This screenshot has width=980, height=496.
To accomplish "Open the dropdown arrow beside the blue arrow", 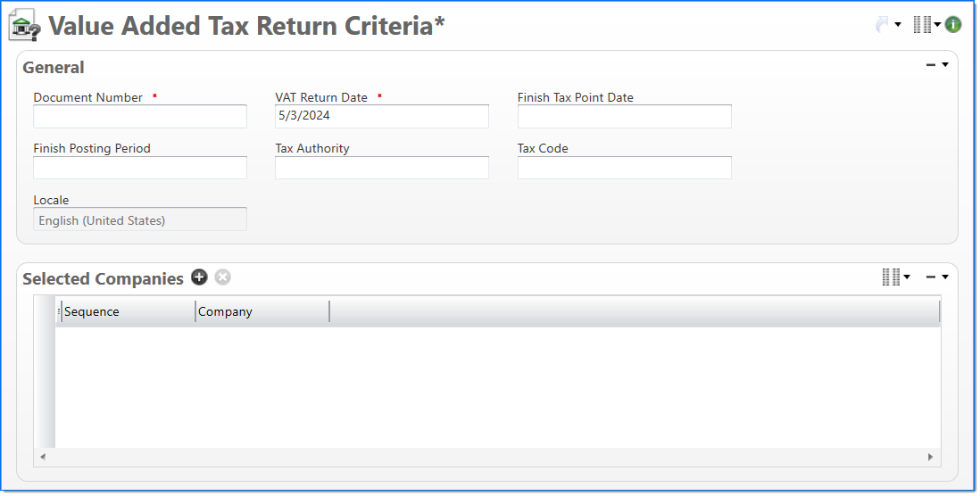I will tap(898, 25).
